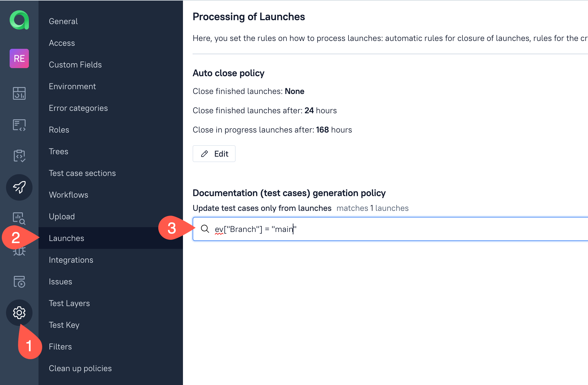The width and height of the screenshot is (588, 385).
Task: Click the Settings gear icon
Action: 19,313
